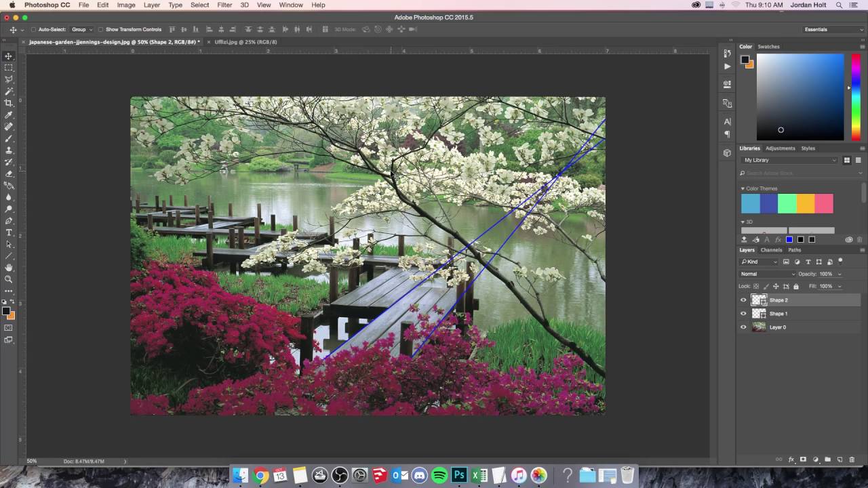
Task: Hide Layer 0 visibility
Action: [x=743, y=327]
